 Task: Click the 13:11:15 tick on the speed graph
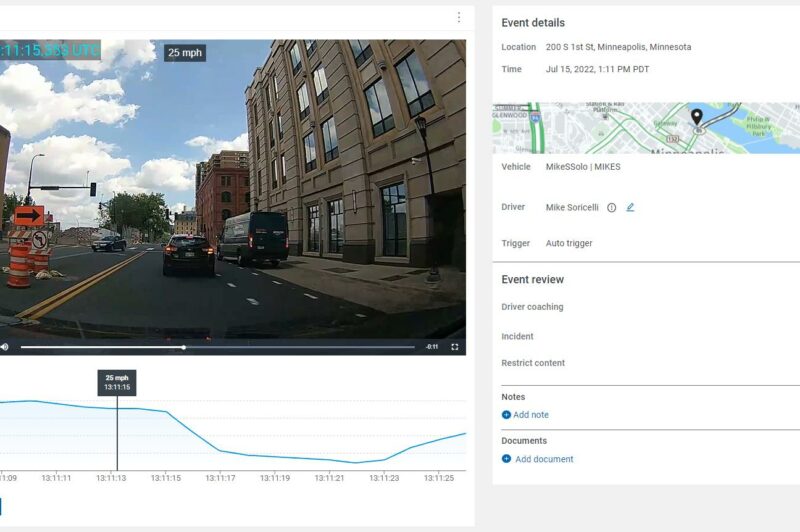(166, 478)
